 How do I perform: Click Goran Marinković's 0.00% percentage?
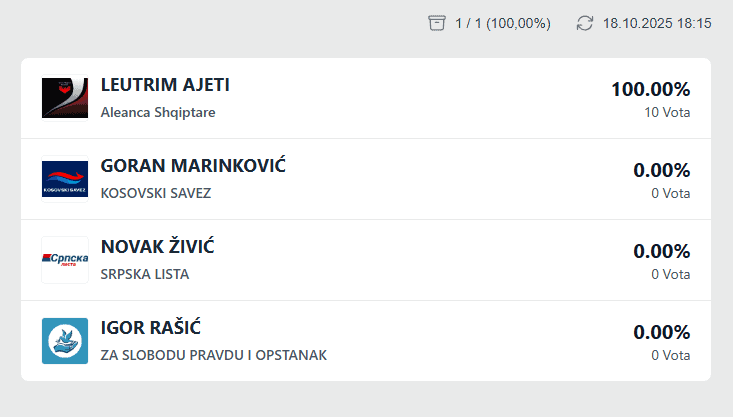[661, 170]
